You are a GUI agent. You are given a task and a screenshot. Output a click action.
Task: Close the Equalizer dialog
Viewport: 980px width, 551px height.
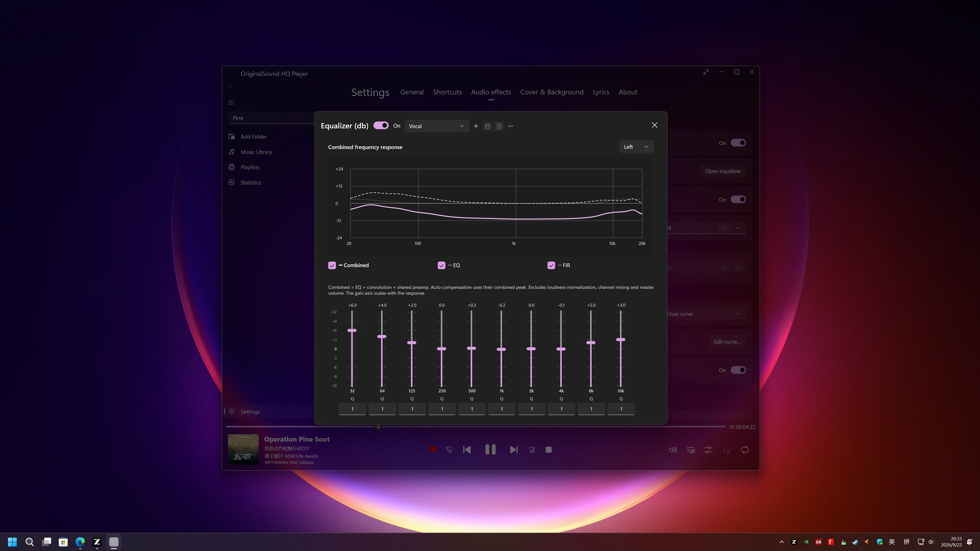tap(655, 125)
